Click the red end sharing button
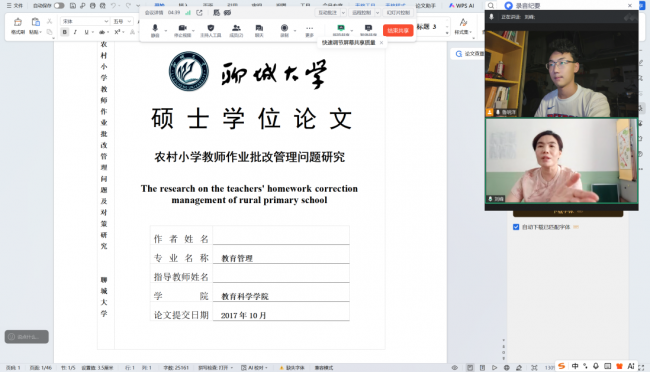The width and height of the screenshot is (650, 372). pyautogui.click(x=398, y=30)
